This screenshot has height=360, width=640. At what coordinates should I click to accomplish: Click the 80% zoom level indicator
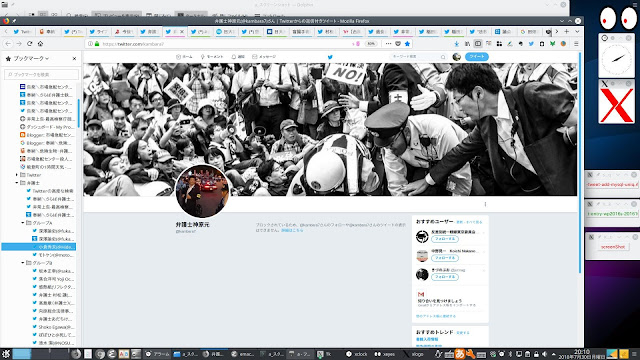[371, 44]
